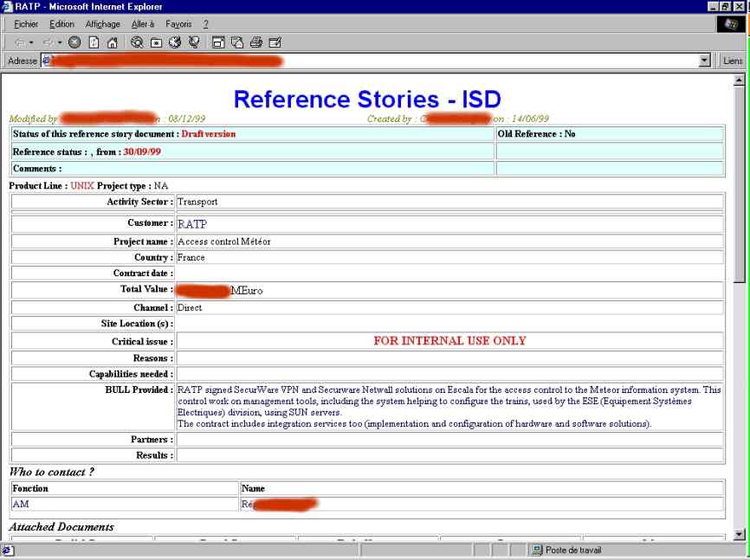
Task: Click the 'France' country value
Action: (x=191, y=257)
